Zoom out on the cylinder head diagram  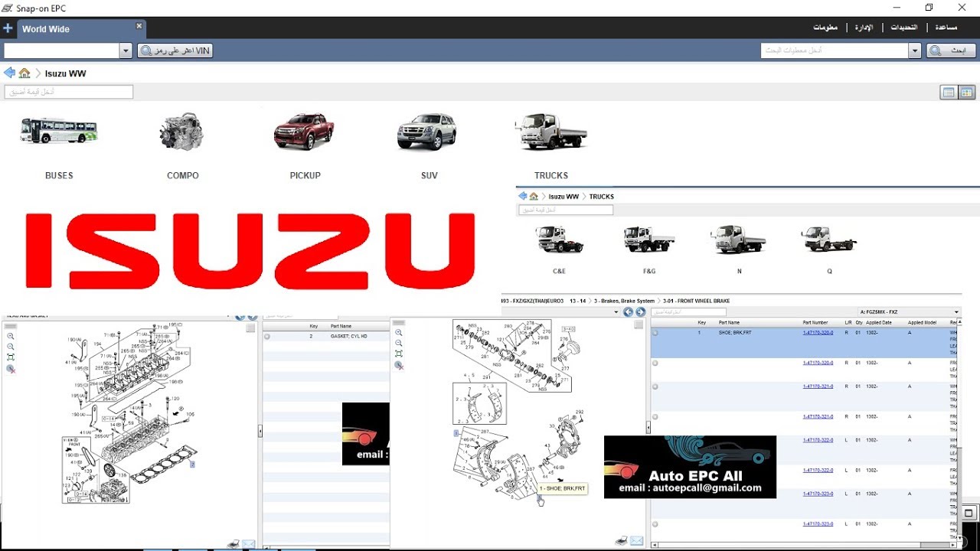(11, 347)
